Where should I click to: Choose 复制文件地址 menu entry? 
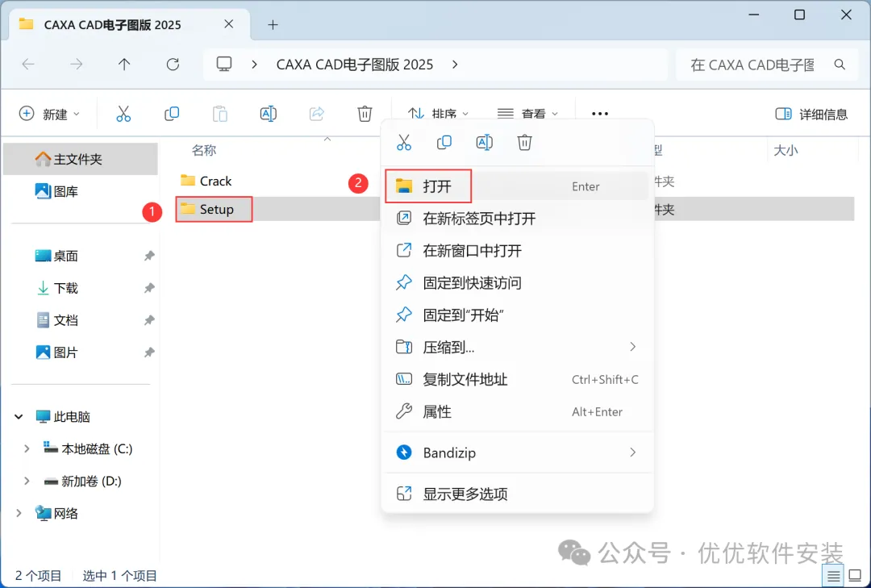(x=517, y=380)
